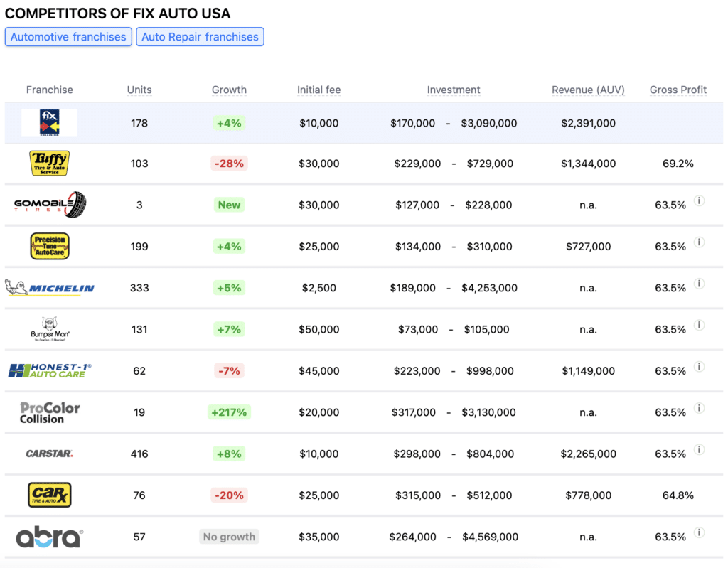The image size is (728, 568).
Task: Select the $45,000 initial fee
Action: [x=319, y=371]
